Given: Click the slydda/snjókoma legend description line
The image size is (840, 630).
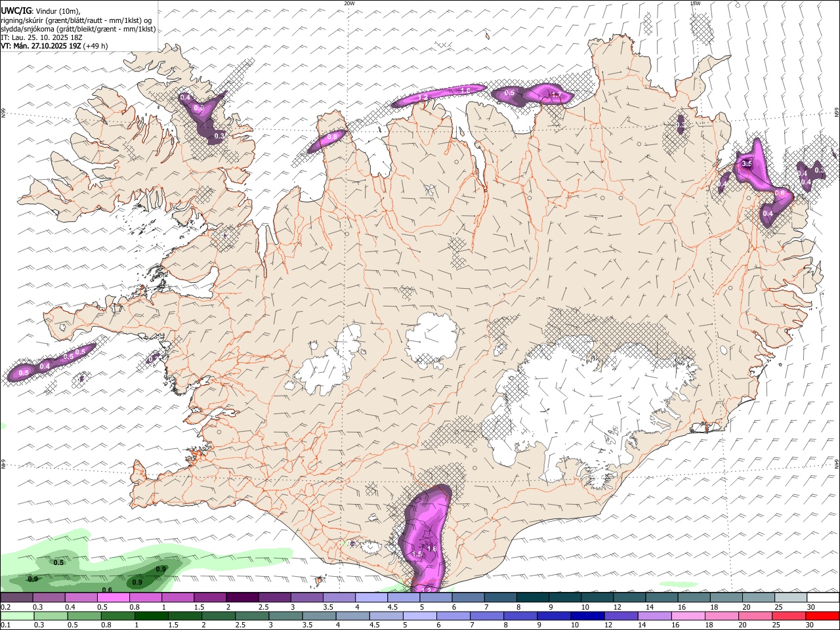Looking at the screenshot, I should pyautogui.click(x=78, y=29).
